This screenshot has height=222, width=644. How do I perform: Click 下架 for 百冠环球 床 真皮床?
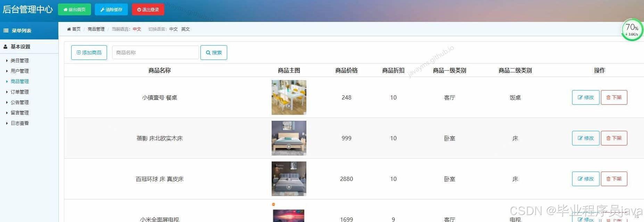click(x=614, y=179)
